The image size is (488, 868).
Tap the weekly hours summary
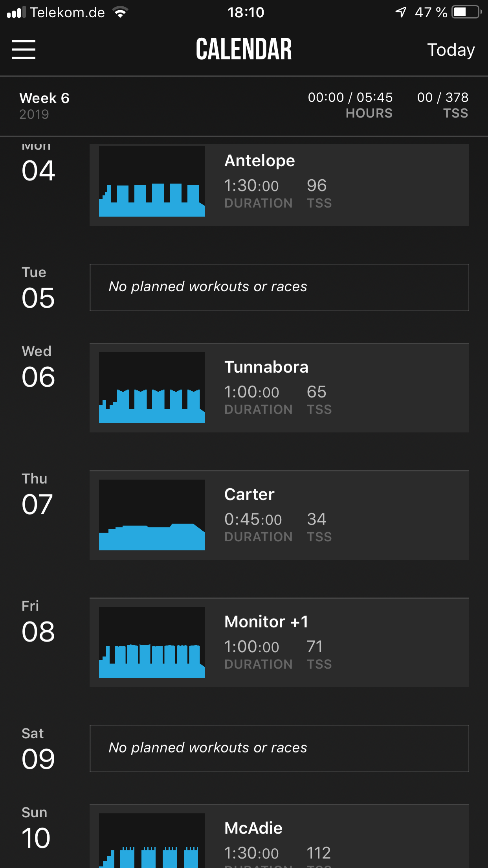coord(350,105)
